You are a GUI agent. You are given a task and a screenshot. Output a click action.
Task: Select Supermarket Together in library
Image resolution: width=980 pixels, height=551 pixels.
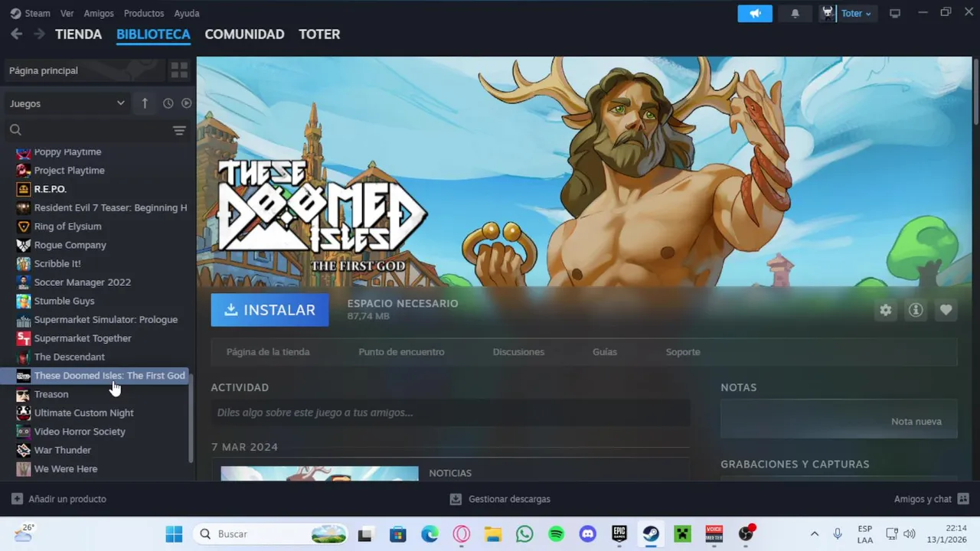[x=83, y=338]
